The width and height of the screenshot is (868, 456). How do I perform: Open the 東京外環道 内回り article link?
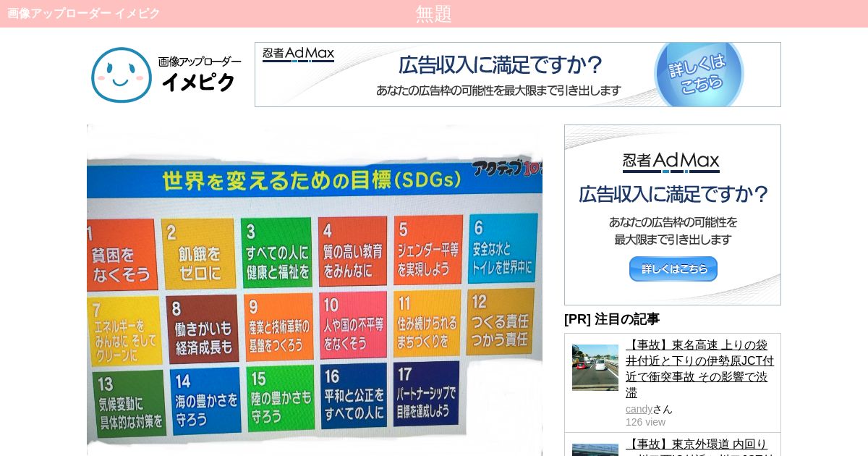(x=699, y=446)
